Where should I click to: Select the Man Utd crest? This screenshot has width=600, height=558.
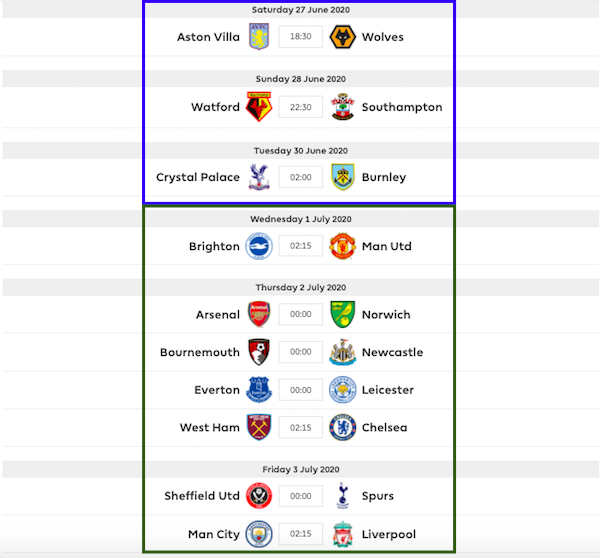342,246
